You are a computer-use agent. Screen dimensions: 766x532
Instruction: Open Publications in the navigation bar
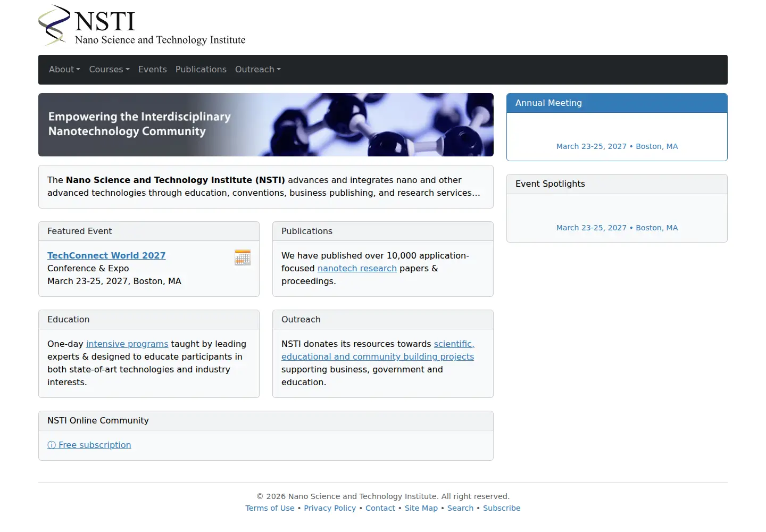pyautogui.click(x=201, y=69)
